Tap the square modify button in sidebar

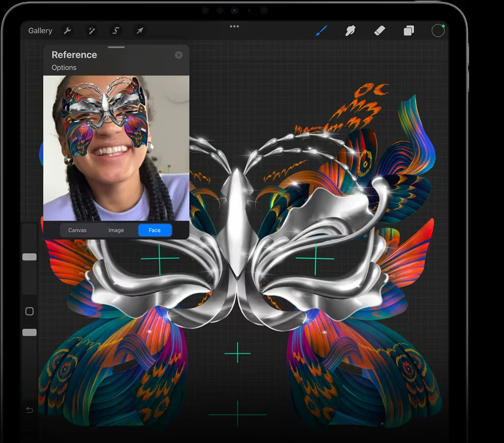(x=29, y=311)
